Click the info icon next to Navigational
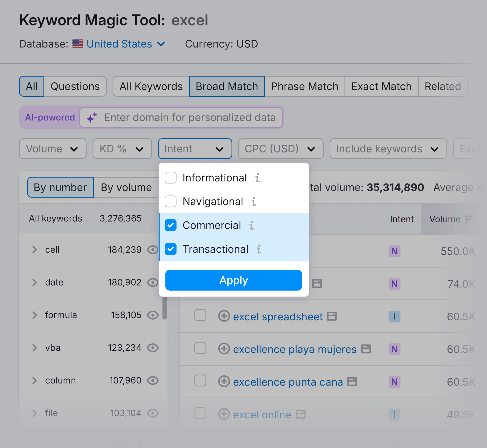 point(254,201)
